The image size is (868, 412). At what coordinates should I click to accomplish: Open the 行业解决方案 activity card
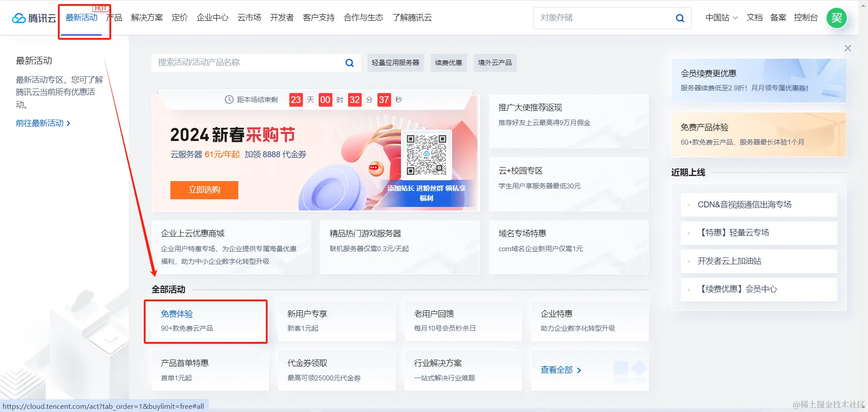pyautogui.click(x=463, y=370)
